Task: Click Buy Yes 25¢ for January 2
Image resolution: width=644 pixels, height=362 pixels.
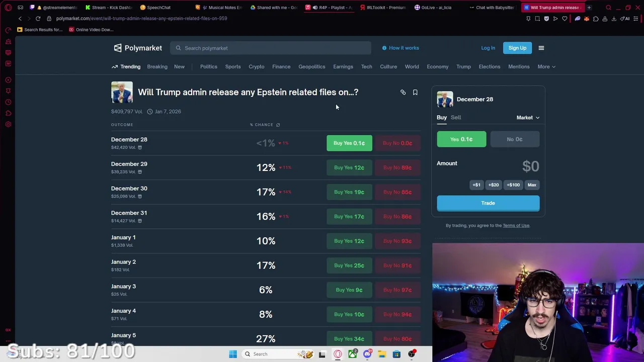Action: click(349, 265)
